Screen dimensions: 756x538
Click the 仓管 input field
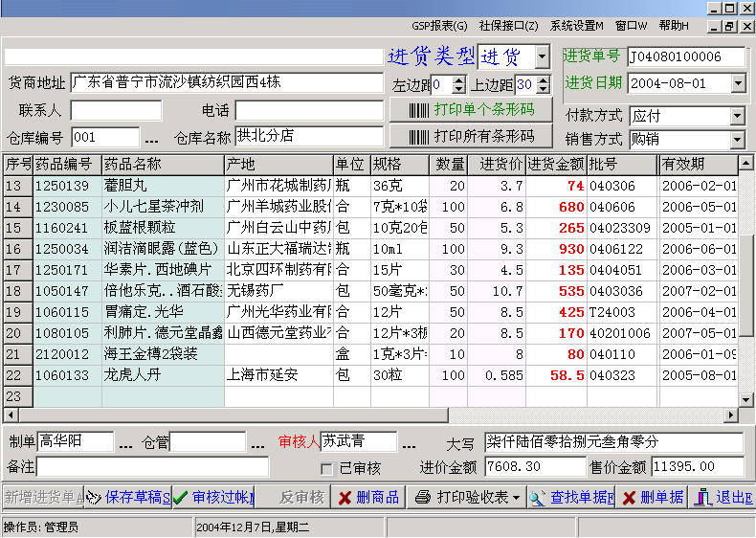[x=208, y=441]
